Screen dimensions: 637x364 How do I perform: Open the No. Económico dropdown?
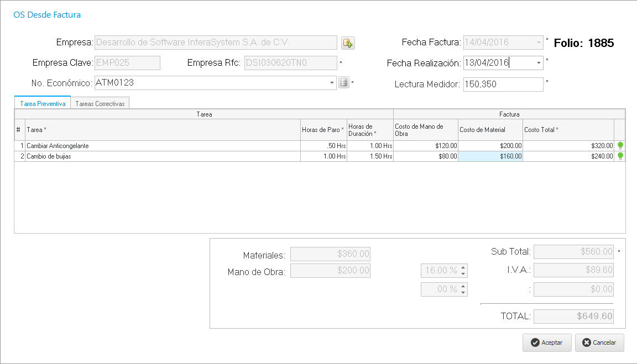pos(332,83)
